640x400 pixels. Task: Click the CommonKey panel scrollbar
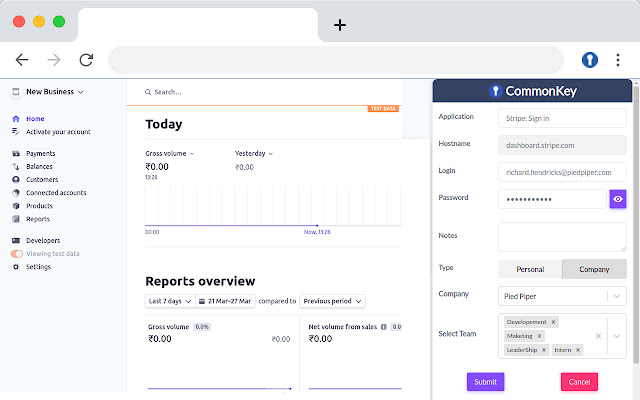coord(636,222)
